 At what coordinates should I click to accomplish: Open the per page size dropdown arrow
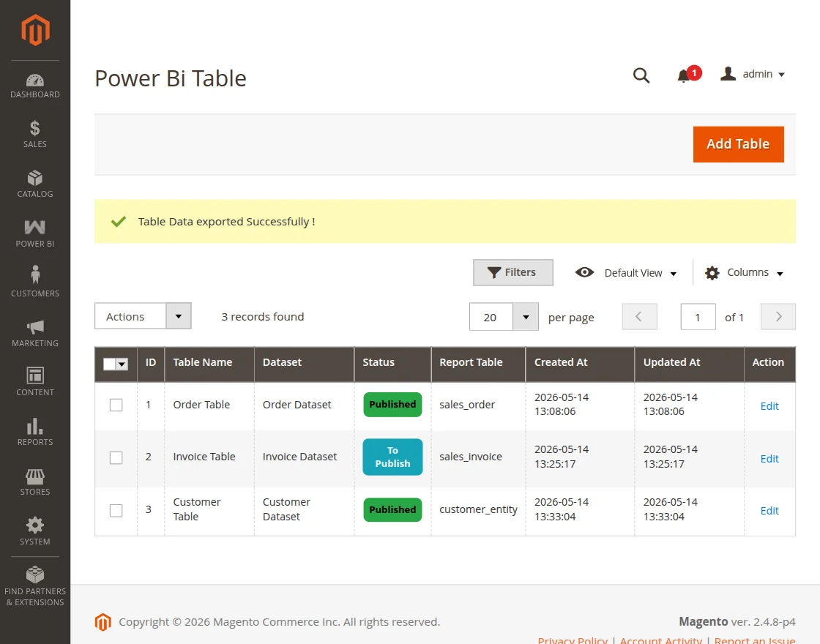526,317
